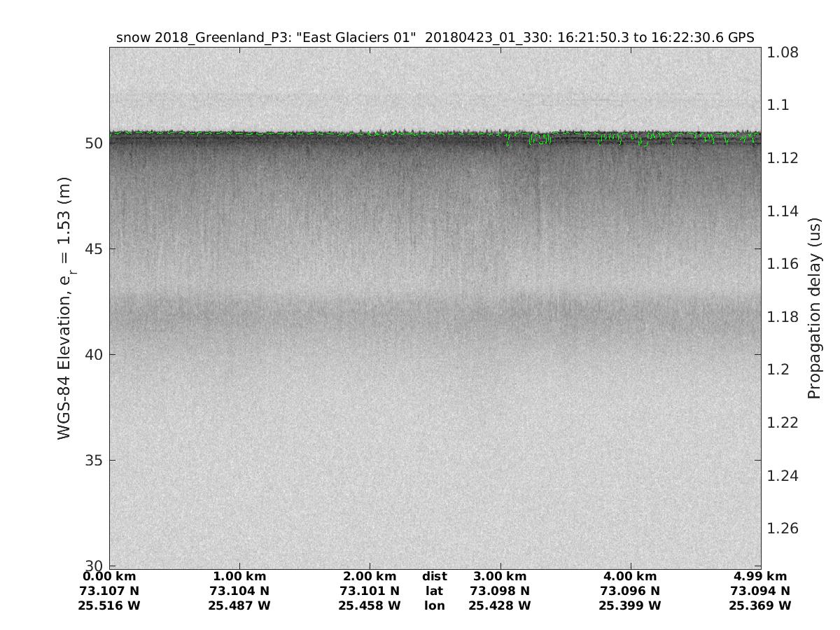The image size is (840, 630).
Task: Click the 1.2 propagation delay tick label
Action: tap(780, 370)
